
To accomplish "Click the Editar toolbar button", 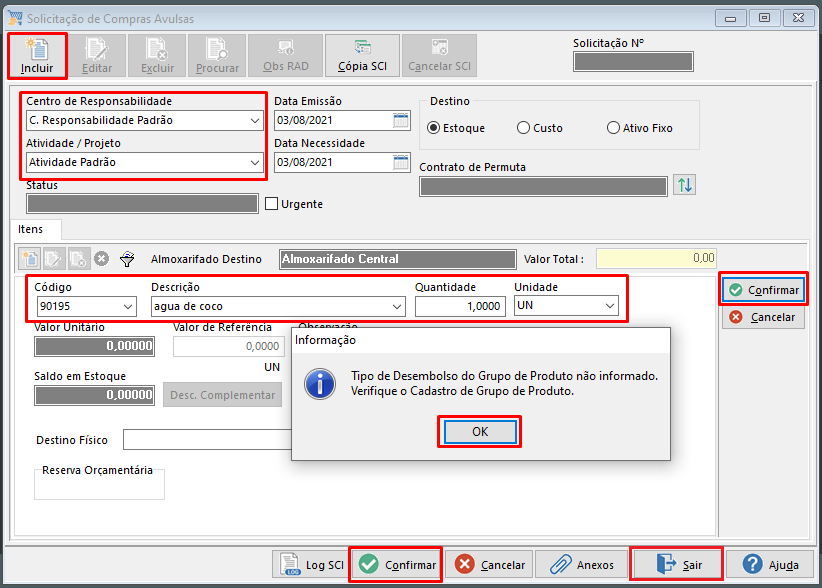I will 97,56.
